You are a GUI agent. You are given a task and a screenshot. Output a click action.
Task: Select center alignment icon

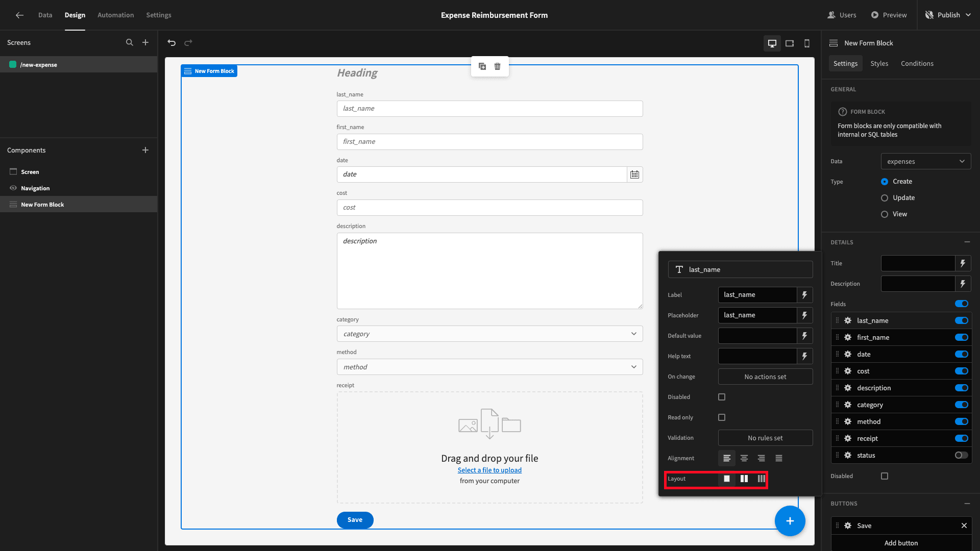tap(744, 458)
